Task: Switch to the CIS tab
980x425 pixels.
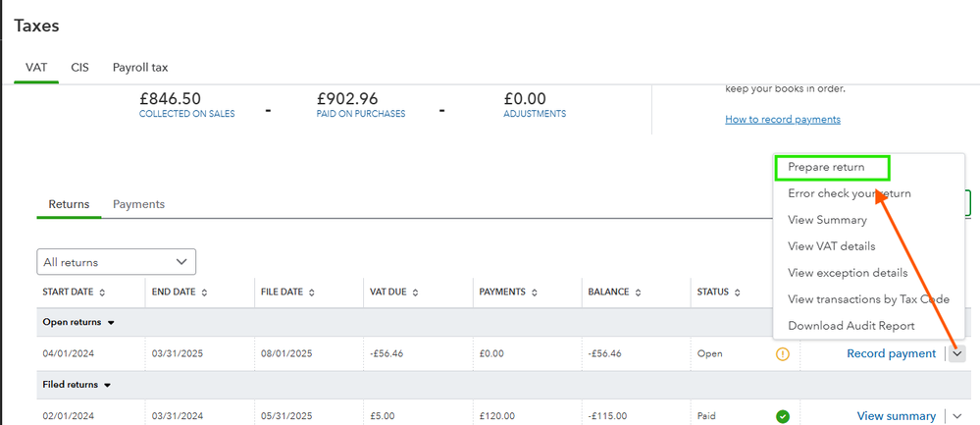Action: click(80, 68)
